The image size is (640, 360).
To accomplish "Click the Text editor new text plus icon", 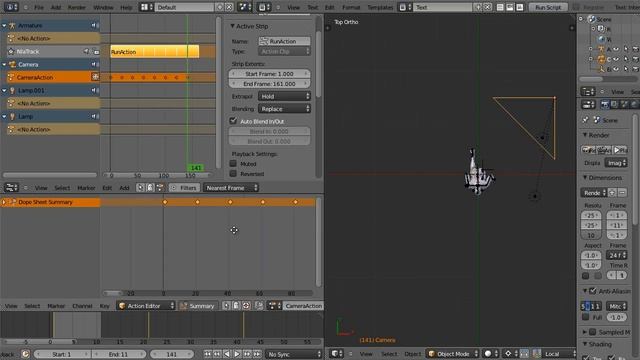I will click(x=478, y=7).
